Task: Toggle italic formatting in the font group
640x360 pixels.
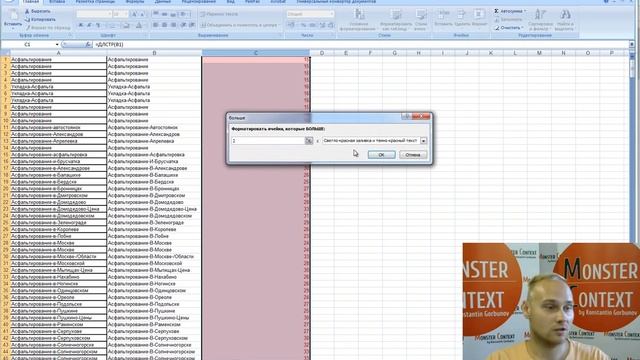Action: click(x=89, y=25)
